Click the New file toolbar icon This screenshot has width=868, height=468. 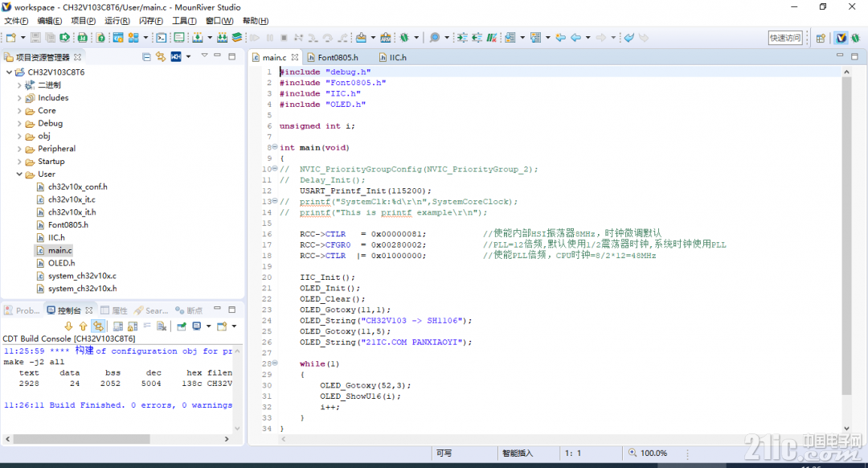(x=10, y=38)
